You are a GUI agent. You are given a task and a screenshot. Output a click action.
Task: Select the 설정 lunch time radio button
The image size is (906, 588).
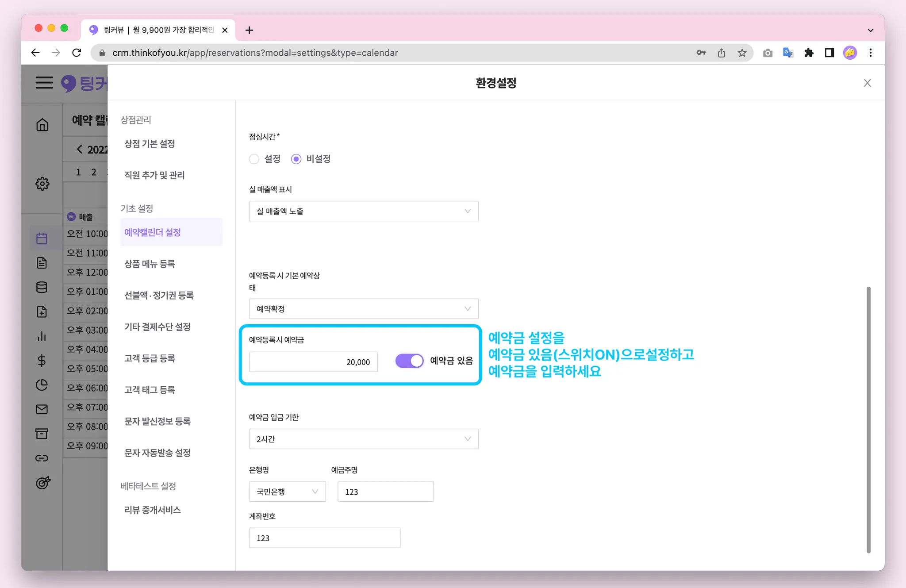coord(254,159)
